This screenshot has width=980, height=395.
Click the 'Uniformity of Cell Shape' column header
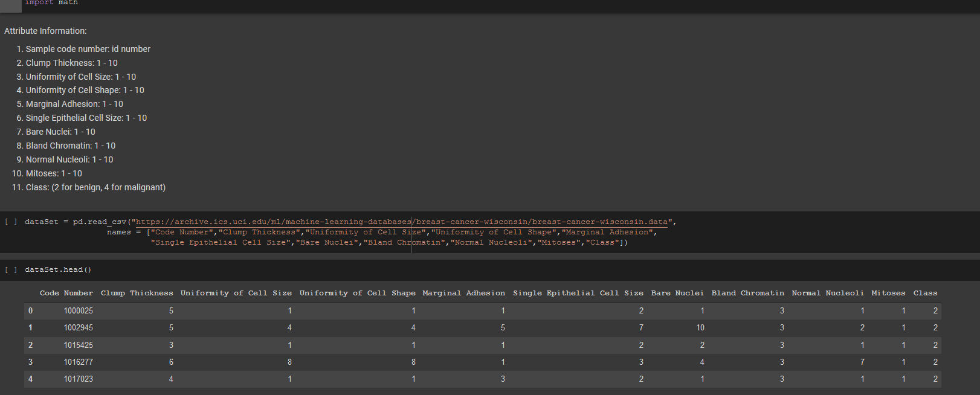pyautogui.click(x=358, y=293)
